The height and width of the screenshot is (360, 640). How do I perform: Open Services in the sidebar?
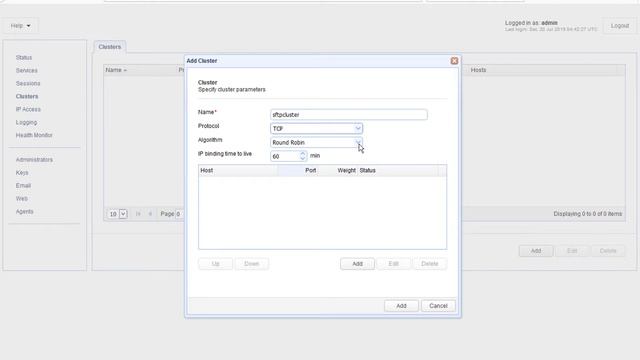point(27,71)
